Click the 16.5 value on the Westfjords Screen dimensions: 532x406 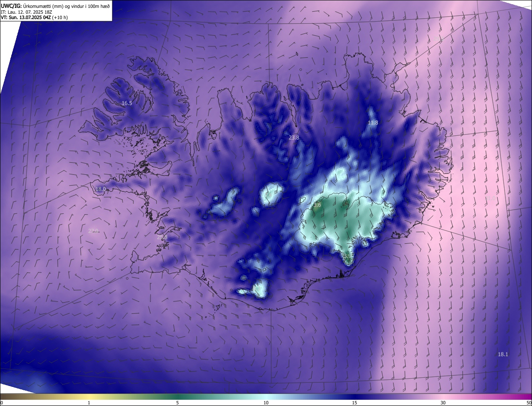[127, 103]
